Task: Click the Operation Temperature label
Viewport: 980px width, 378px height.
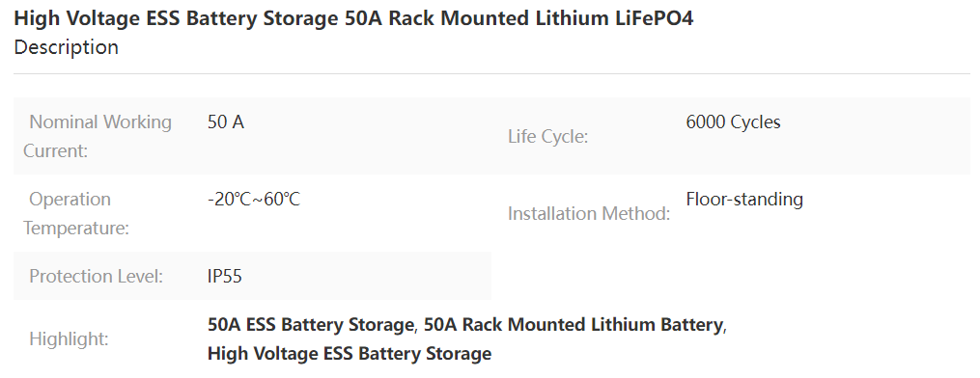Action: coord(76,213)
